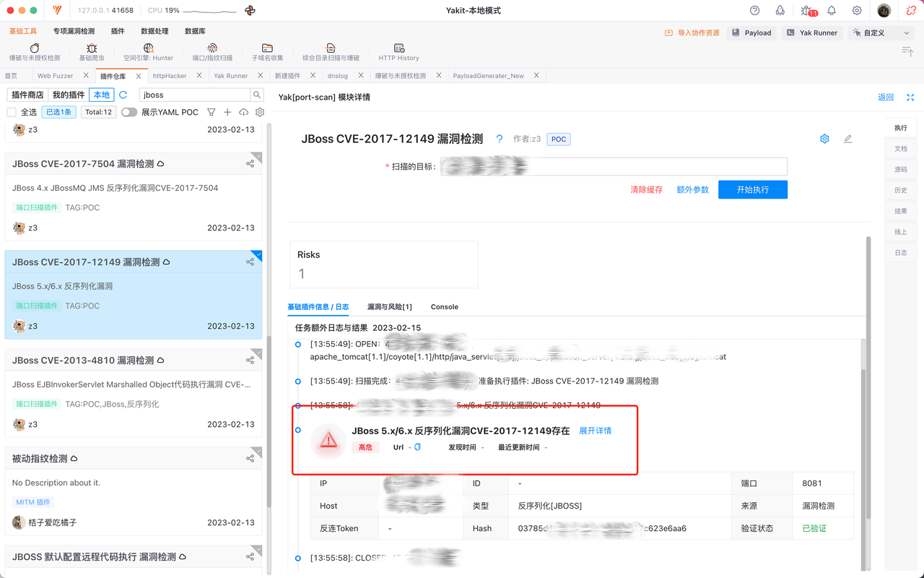Open the 专项漏洞检测 menu
This screenshot has height=578, width=924.
pyautogui.click(x=74, y=31)
